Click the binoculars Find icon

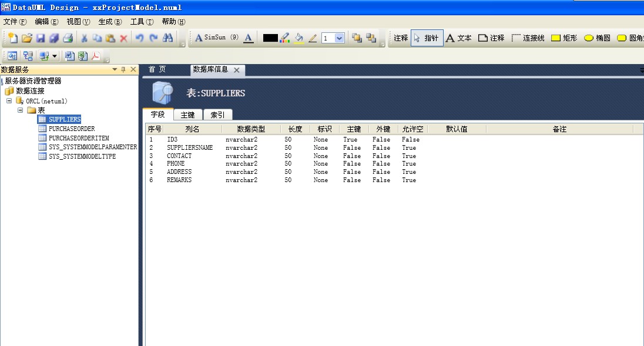click(x=167, y=38)
